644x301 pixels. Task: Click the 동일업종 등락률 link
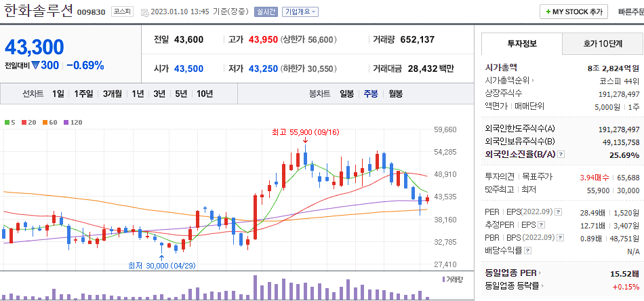pyautogui.click(x=512, y=286)
